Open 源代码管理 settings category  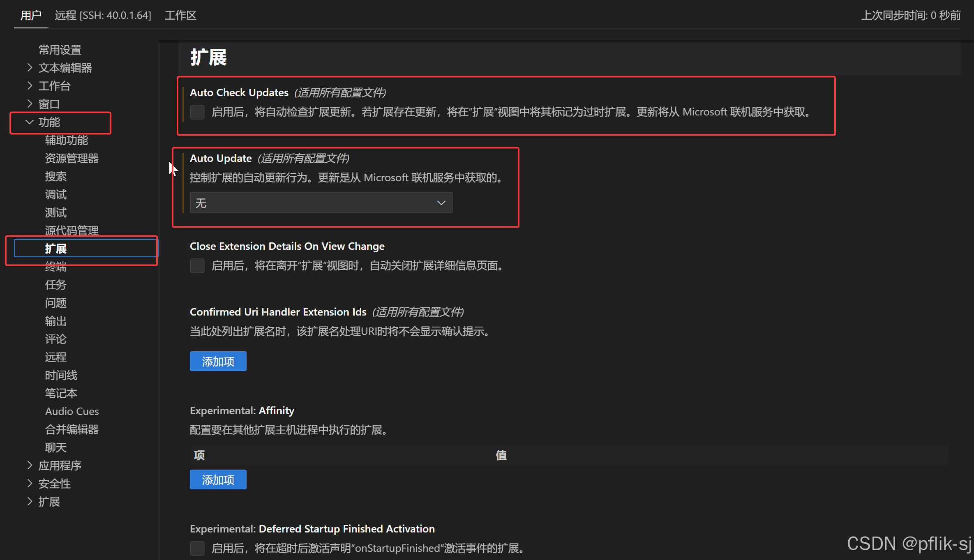(72, 230)
